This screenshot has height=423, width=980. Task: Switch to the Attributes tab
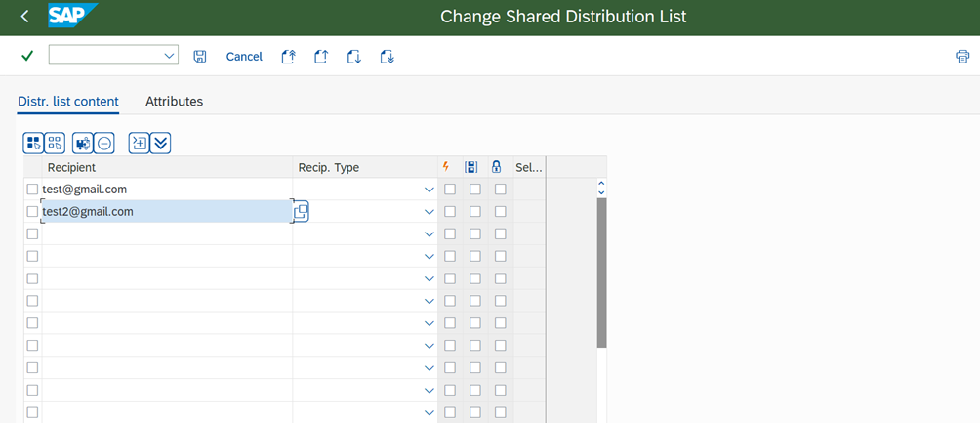(174, 102)
